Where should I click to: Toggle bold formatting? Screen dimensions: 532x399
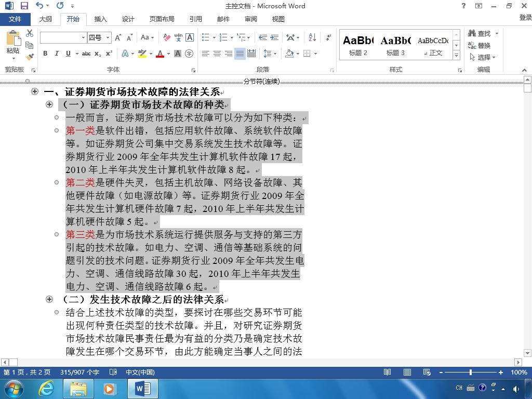[45, 54]
